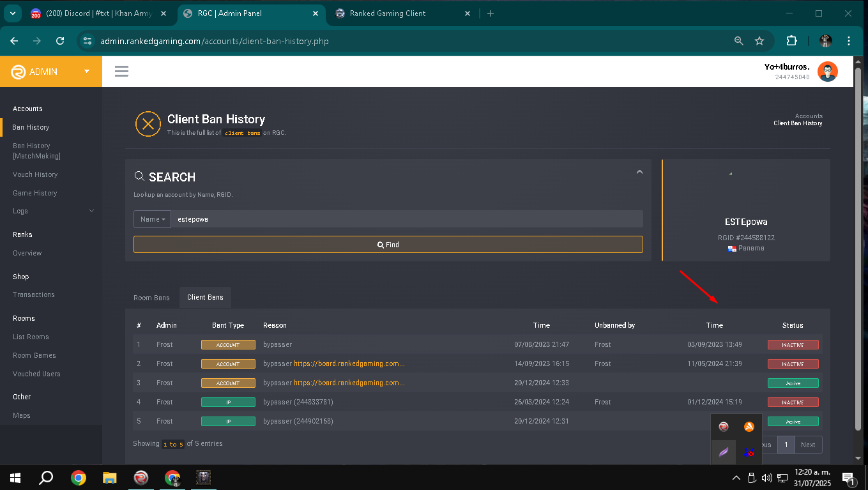Open Room Games in the sidebar
The height and width of the screenshot is (490, 868).
(34, 355)
